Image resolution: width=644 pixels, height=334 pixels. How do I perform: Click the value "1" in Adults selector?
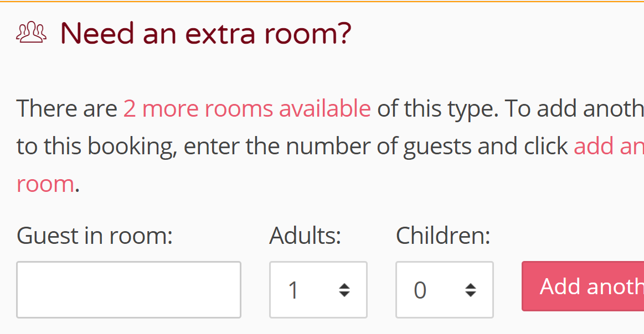[293, 290]
